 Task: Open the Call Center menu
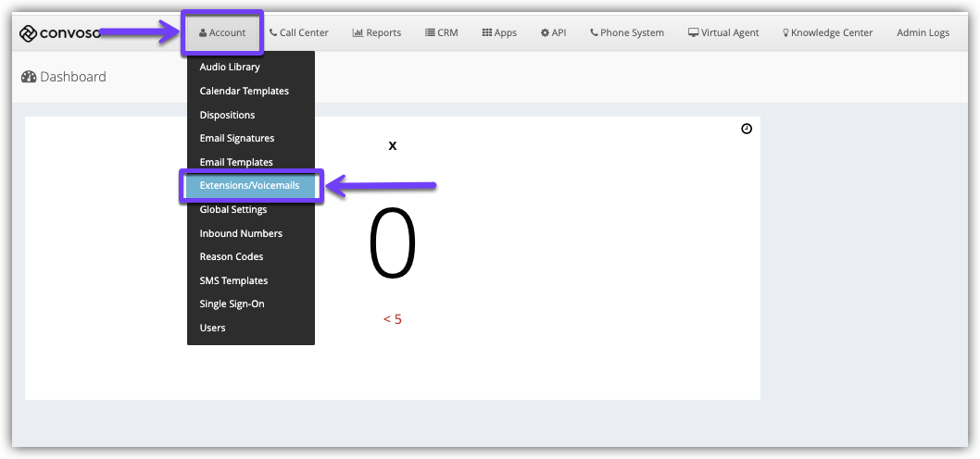pyautogui.click(x=298, y=33)
